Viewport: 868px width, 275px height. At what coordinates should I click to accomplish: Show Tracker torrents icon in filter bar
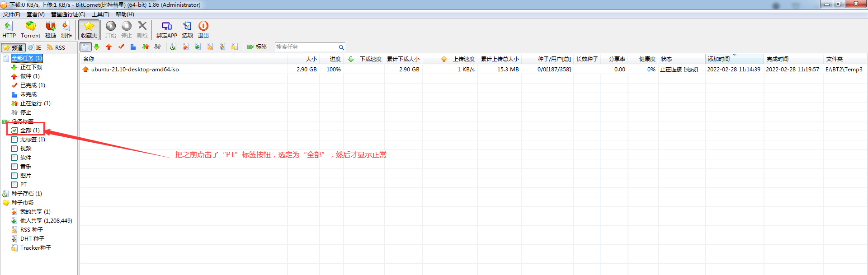pos(235,47)
